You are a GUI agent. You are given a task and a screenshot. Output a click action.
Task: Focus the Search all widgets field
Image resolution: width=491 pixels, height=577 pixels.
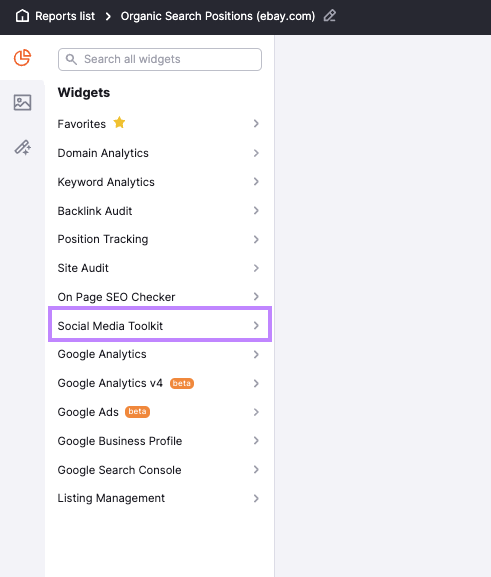click(160, 59)
